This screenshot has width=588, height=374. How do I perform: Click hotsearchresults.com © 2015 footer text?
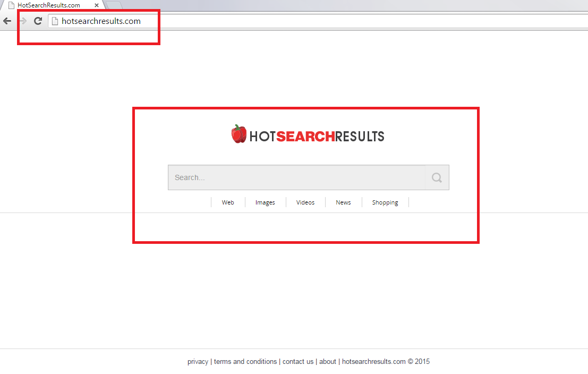(386, 362)
